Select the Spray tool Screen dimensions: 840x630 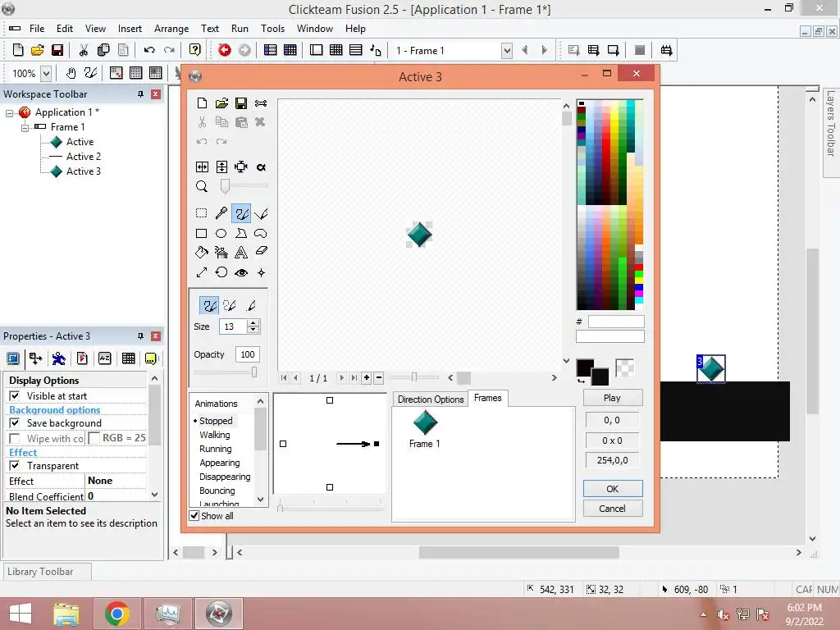(x=221, y=253)
